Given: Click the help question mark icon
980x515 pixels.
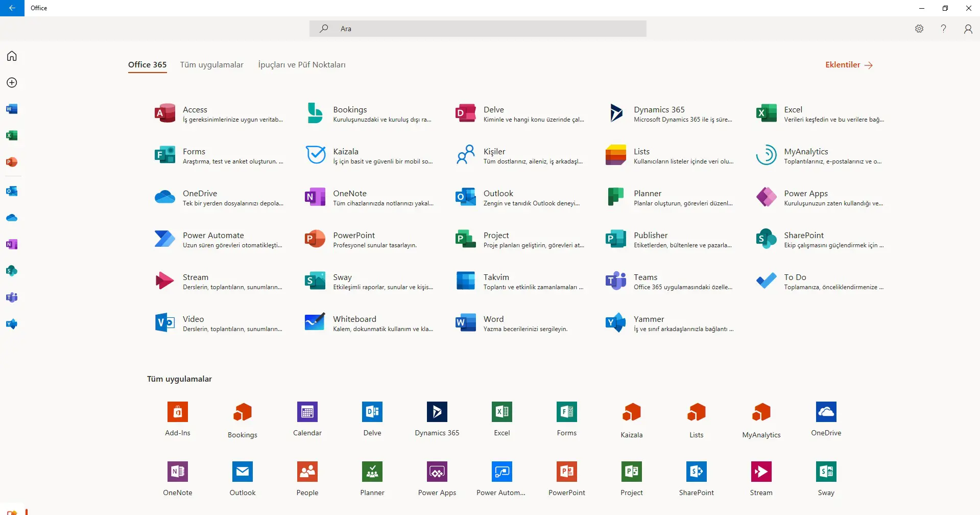Looking at the screenshot, I should pyautogui.click(x=943, y=29).
